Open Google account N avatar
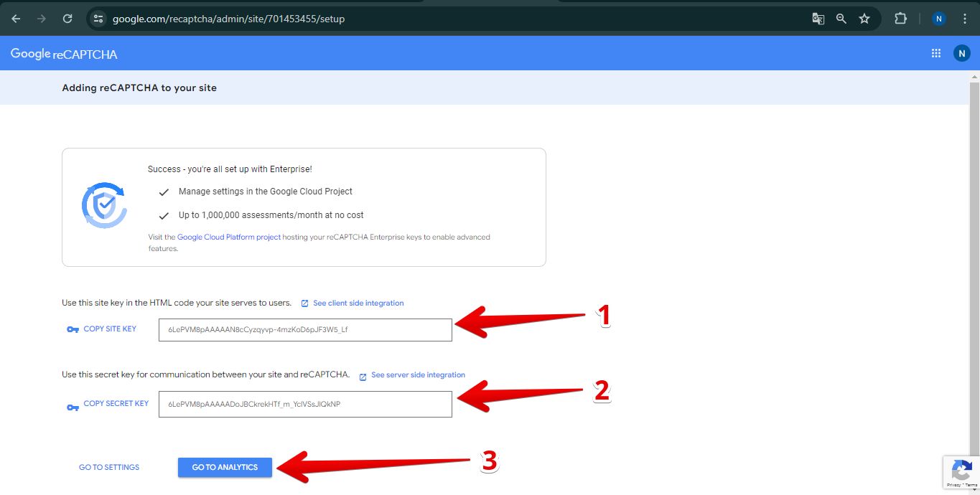Screen dimensions: 980x495 pyautogui.click(x=961, y=53)
